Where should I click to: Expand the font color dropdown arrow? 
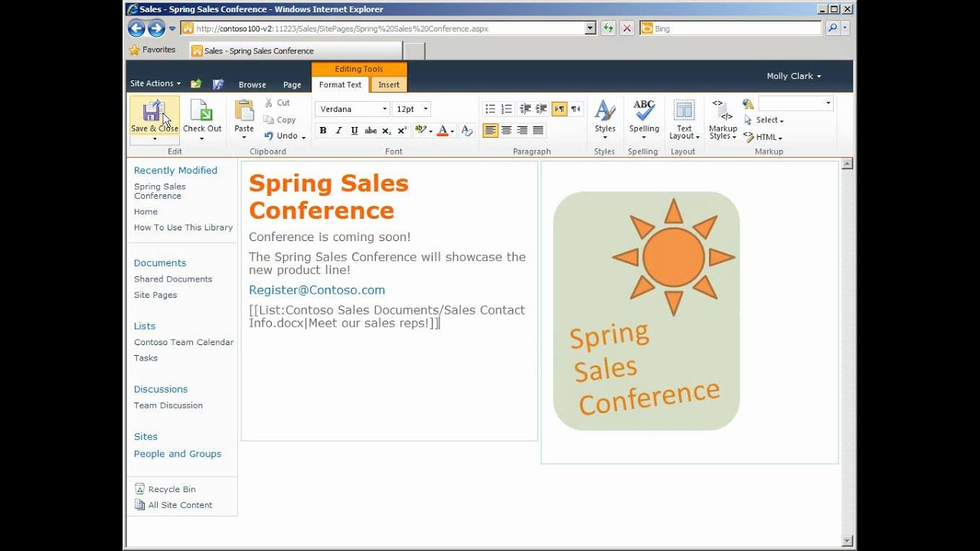click(x=452, y=132)
